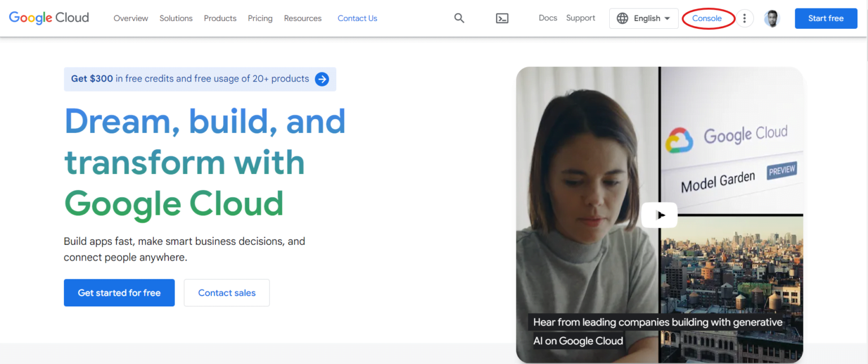
Task: Open the Resources menu
Action: coord(302,18)
